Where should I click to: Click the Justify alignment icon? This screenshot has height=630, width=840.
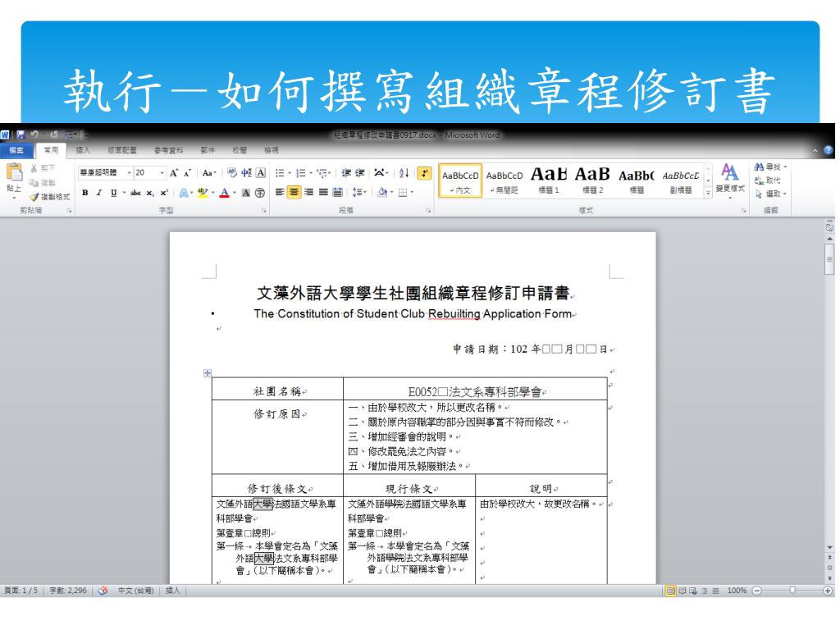(323, 192)
